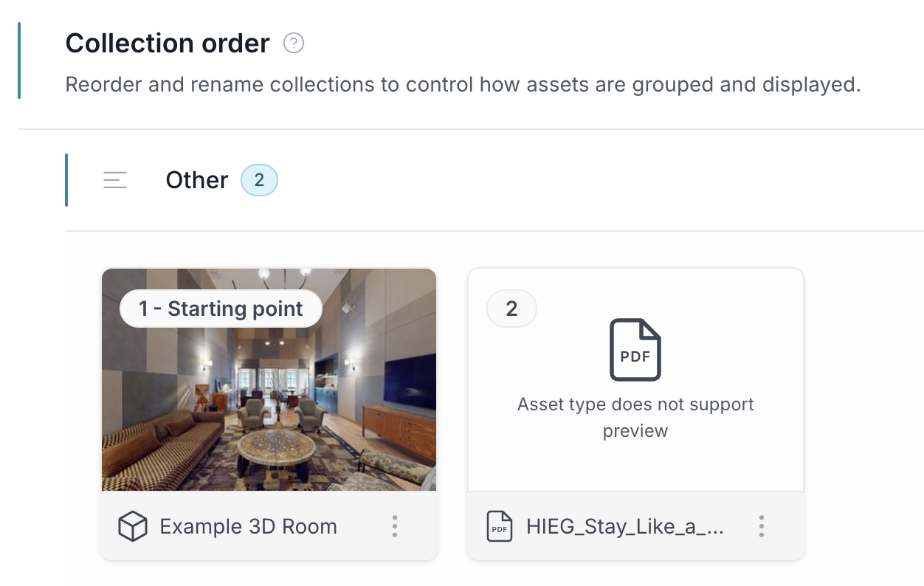Click the large PDF document icon
The height and width of the screenshot is (586, 924).
[635, 350]
